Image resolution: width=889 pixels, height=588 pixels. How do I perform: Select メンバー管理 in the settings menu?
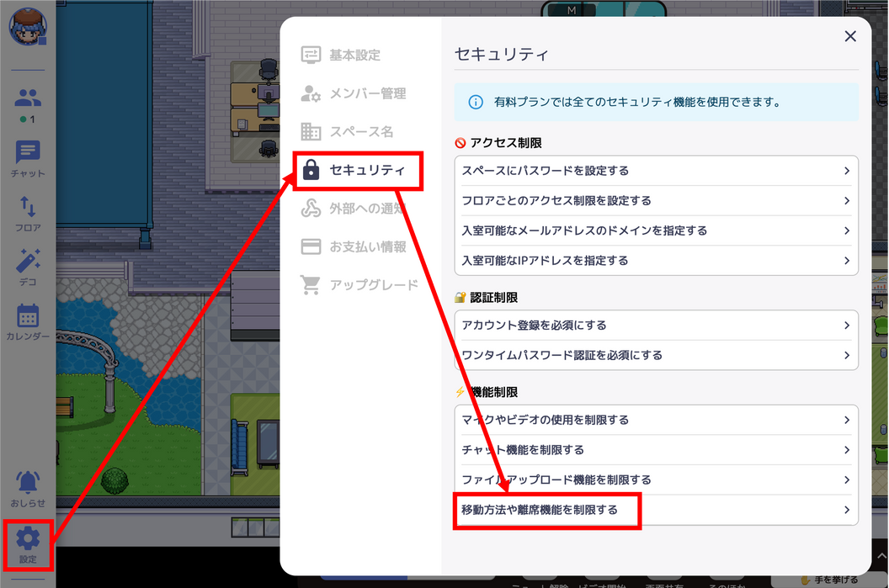click(368, 93)
